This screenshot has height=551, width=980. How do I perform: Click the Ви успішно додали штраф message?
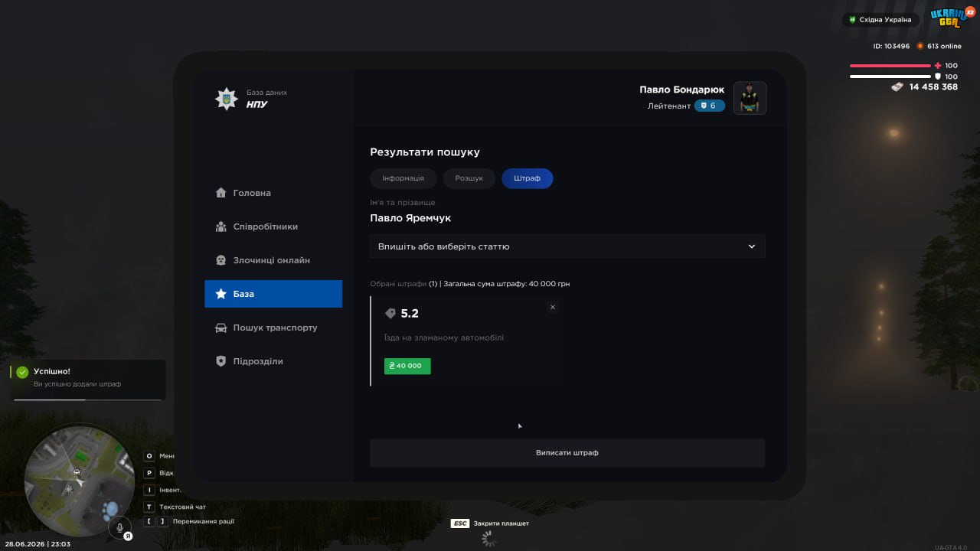click(x=77, y=384)
